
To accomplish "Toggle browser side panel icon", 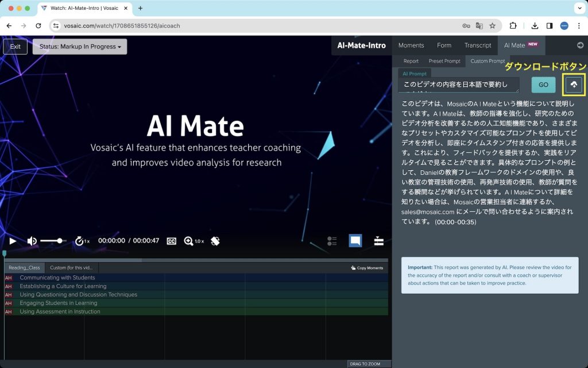I will [550, 26].
